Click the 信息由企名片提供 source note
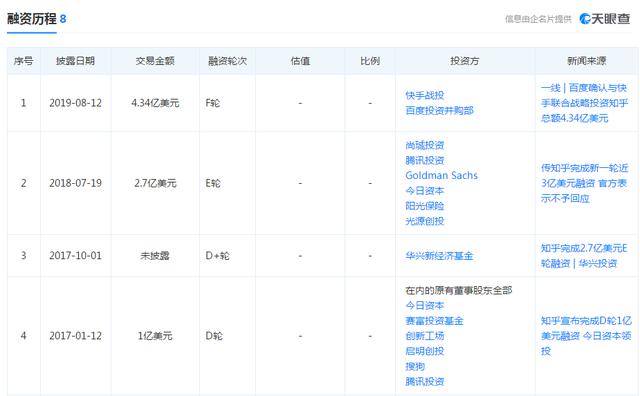640x396 pixels. [538, 19]
